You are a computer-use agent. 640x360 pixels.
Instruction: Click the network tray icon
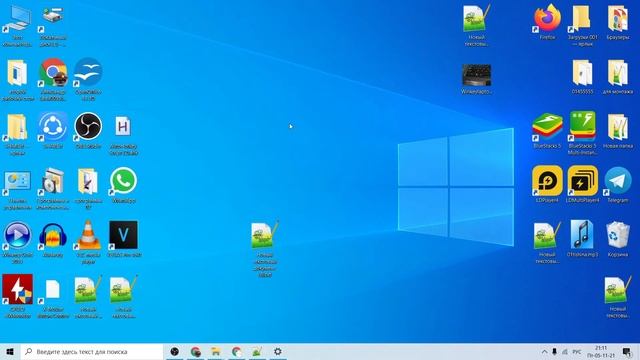(x=565, y=351)
